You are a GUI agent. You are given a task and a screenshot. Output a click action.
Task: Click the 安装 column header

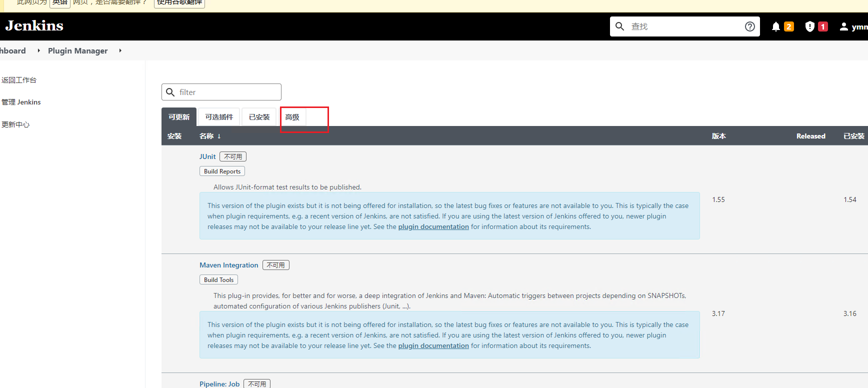point(174,136)
